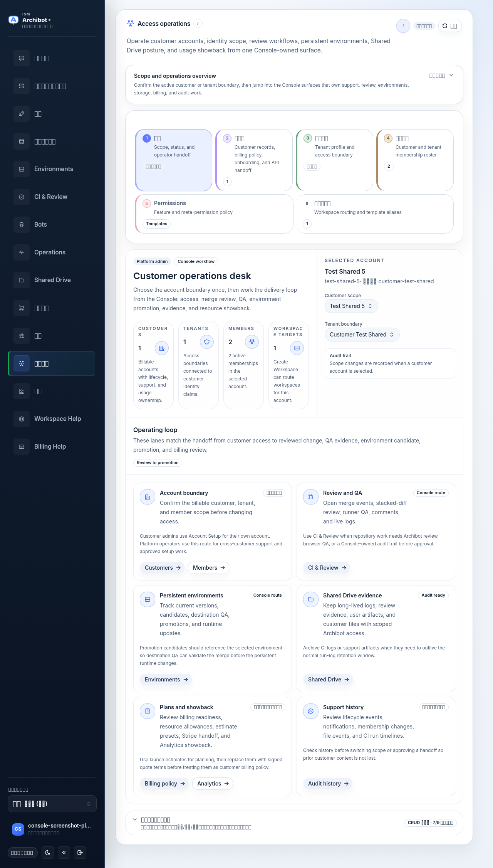Click the Members button

(209, 568)
